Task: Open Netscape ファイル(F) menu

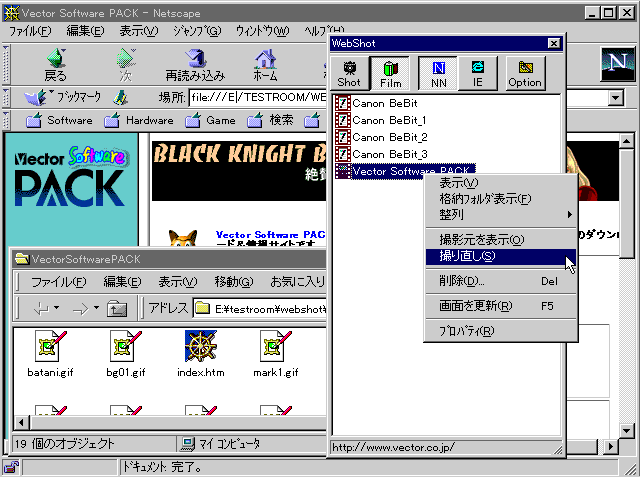Action: tap(30, 31)
